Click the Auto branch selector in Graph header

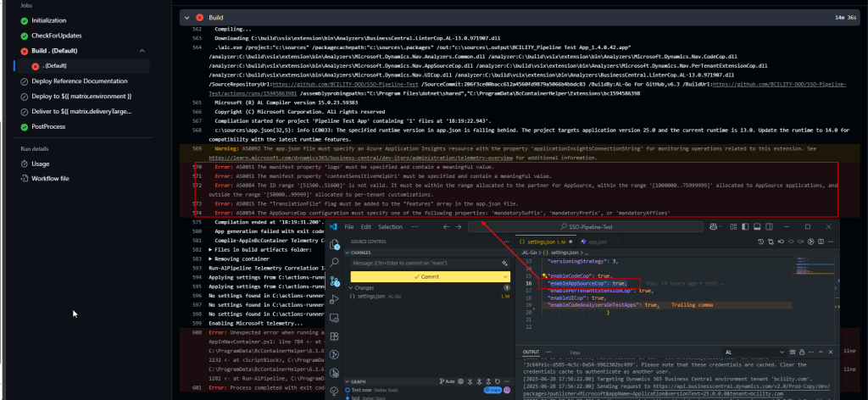tap(448, 381)
